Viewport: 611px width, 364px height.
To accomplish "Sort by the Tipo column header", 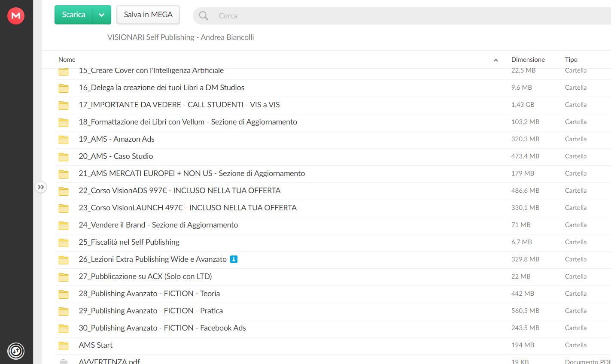I will pos(571,60).
